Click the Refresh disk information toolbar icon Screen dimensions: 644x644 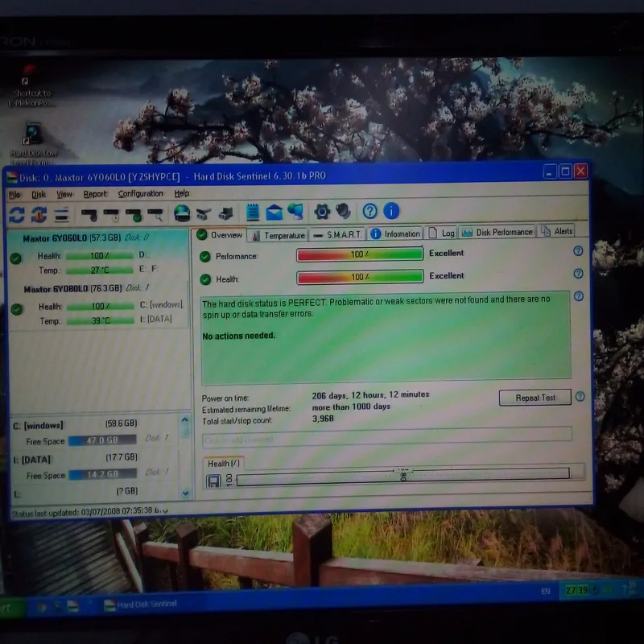[x=17, y=215]
